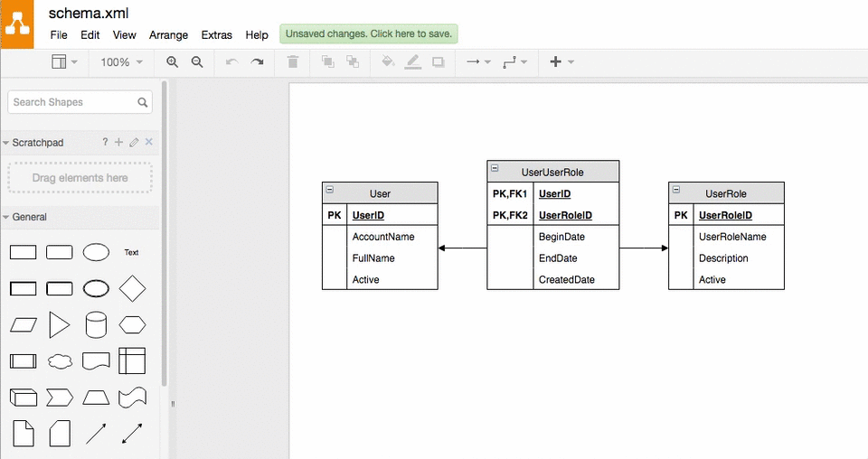This screenshot has height=459, width=868.
Task: Click the Unsaved changes save button
Action: tap(368, 34)
